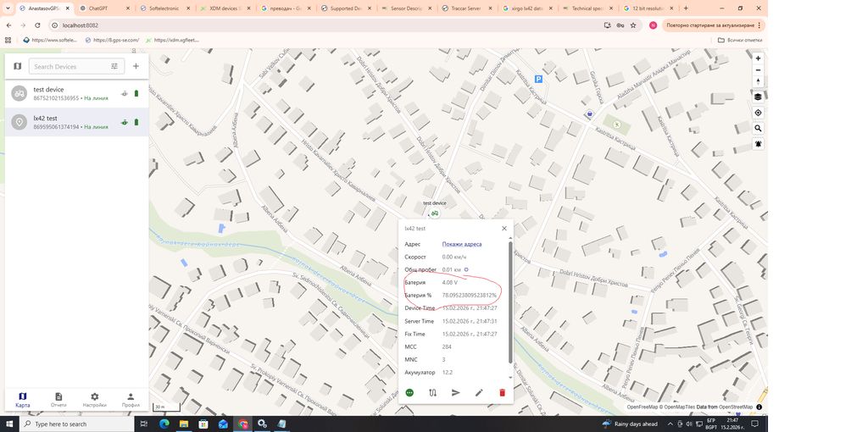
Task: Close the lx42 test popup
Action: click(x=504, y=228)
